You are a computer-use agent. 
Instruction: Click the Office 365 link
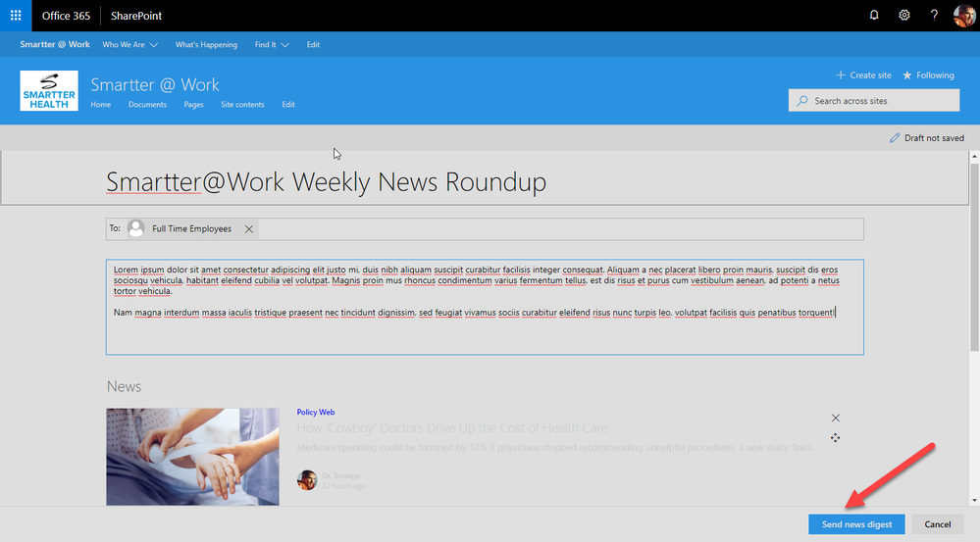66,16
